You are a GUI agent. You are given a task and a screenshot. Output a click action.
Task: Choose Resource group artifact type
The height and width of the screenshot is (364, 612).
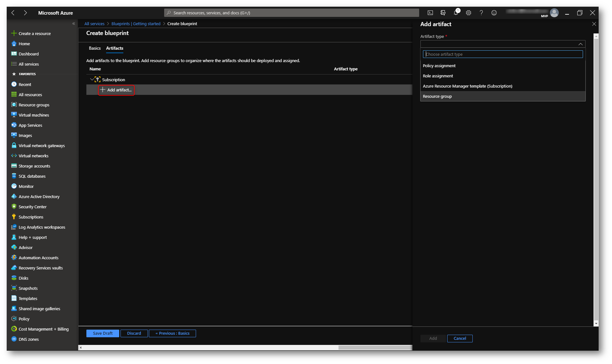pyautogui.click(x=503, y=96)
